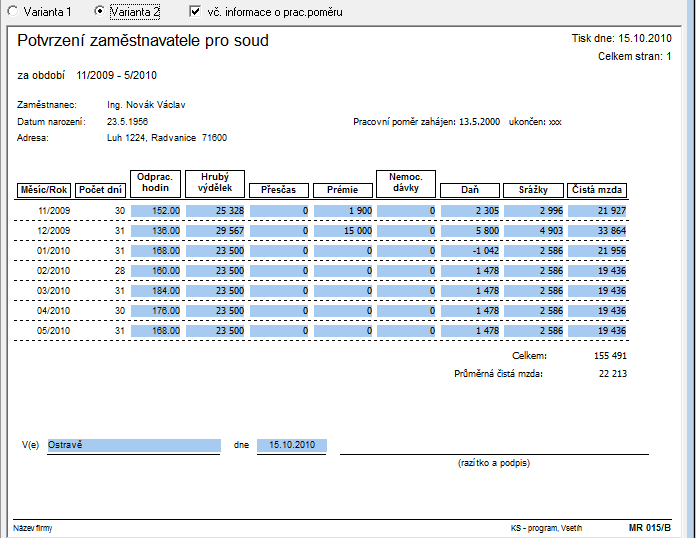Click the Tisk dne 15.10.2010 text
696x538 pixels.
click(622, 38)
